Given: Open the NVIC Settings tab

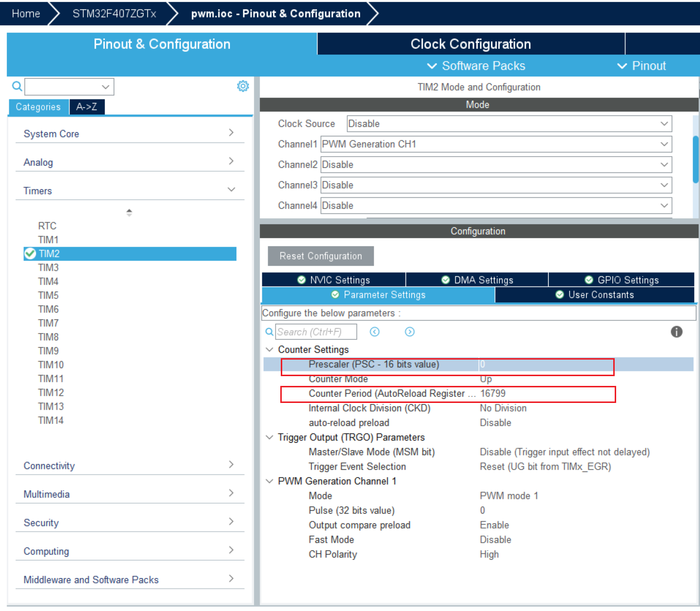Looking at the screenshot, I should [334, 280].
